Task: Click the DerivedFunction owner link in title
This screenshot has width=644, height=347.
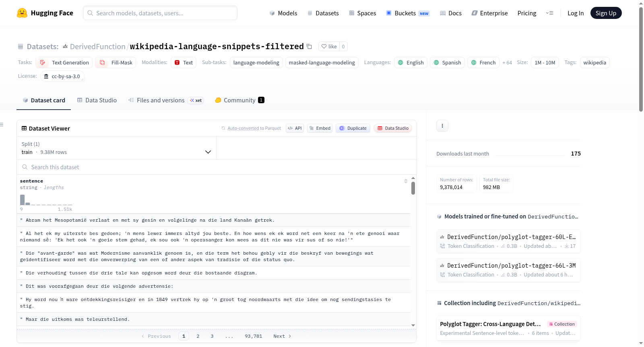Action: (97, 46)
